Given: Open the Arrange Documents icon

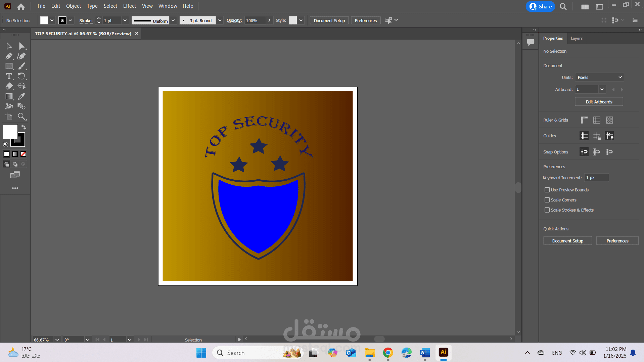Looking at the screenshot, I should point(585,7).
